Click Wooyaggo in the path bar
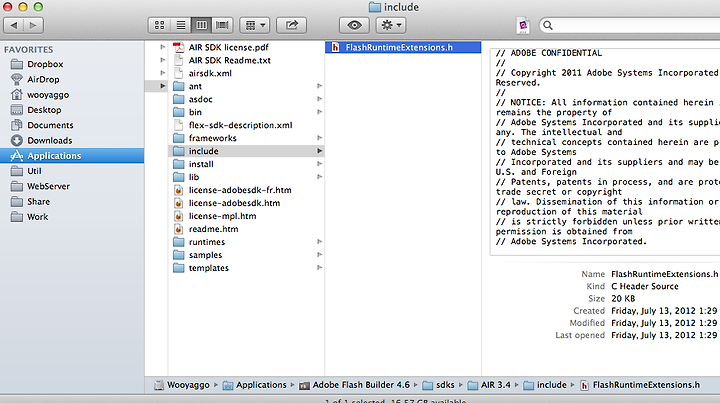The image size is (720, 403). tap(182, 385)
